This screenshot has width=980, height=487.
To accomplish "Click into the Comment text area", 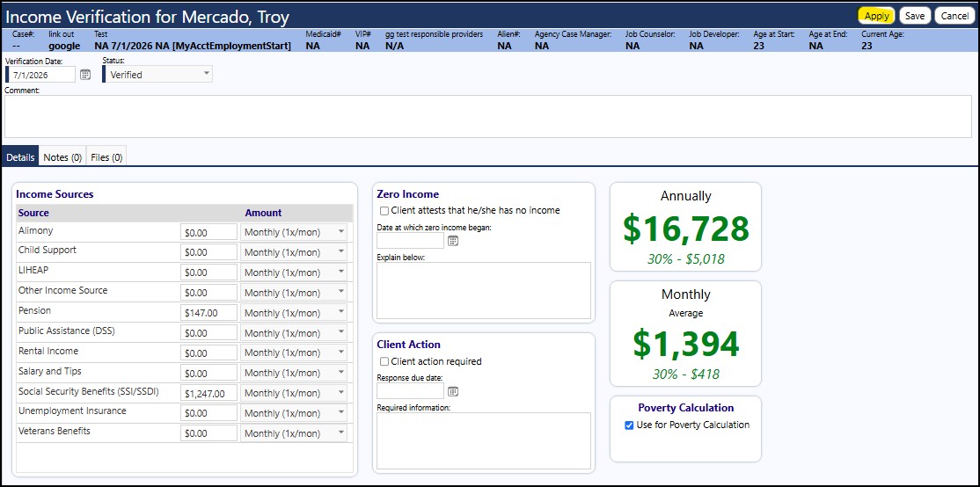I will (488, 116).
